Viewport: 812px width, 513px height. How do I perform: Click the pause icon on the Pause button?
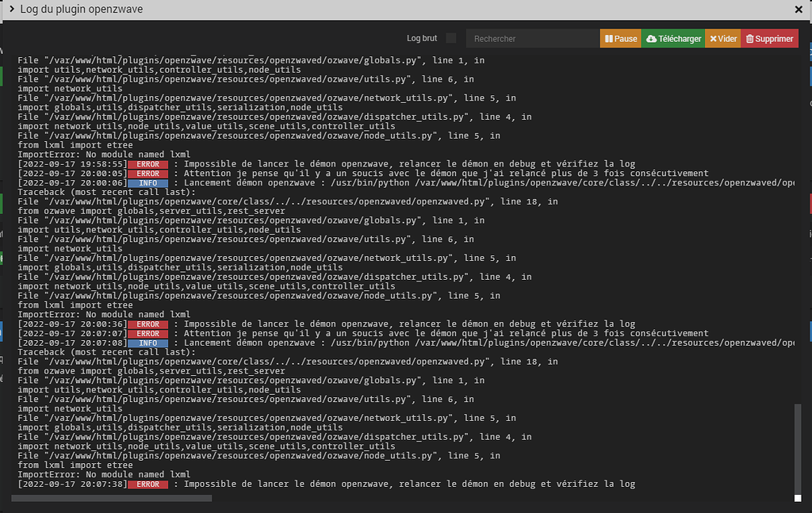click(609, 37)
